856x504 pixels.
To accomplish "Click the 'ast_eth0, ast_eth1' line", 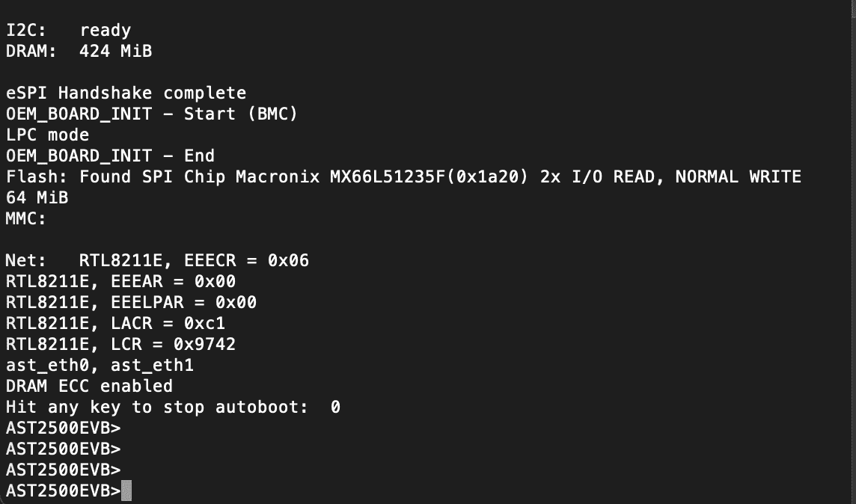I will pyautogui.click(x=100, y=365).
